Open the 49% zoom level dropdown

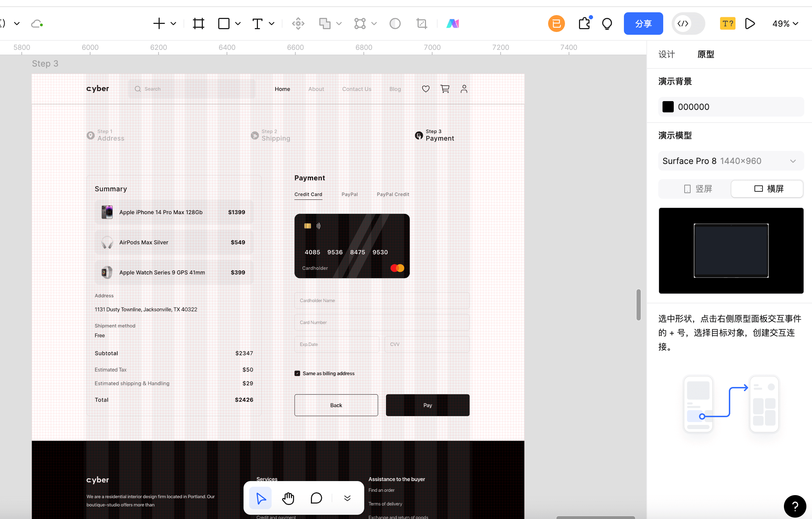(x=785, y=24)
